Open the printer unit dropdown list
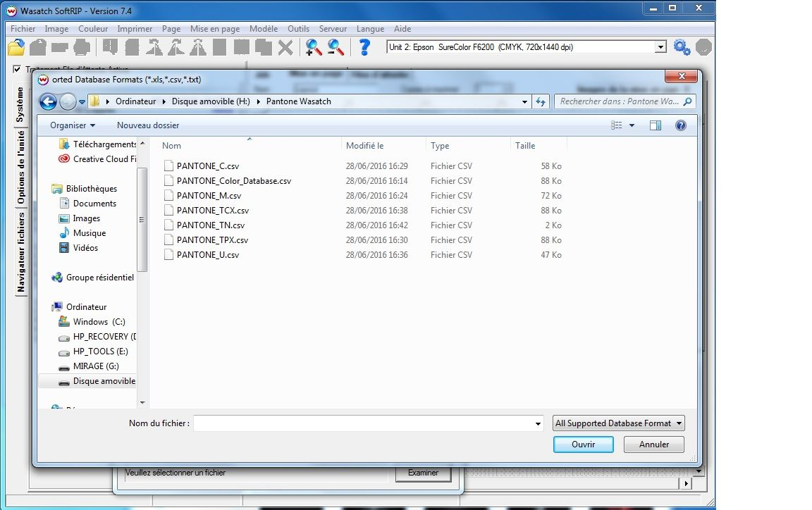Screen dimensions: 812x510 (660, 47)
